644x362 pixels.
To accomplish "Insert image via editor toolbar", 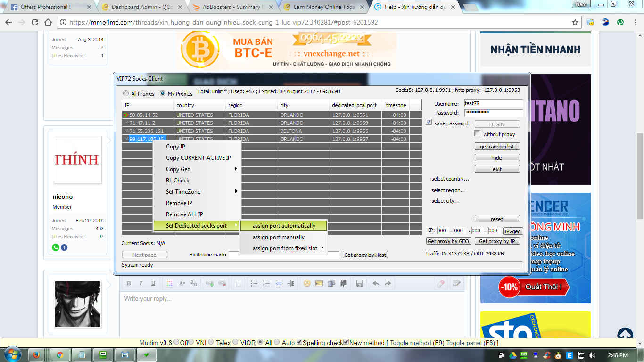I will tap(319, 283).
